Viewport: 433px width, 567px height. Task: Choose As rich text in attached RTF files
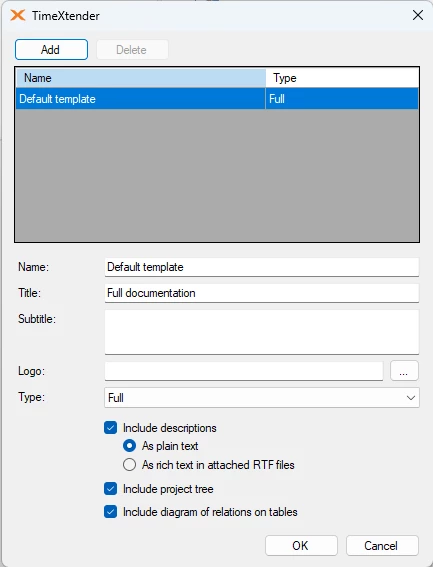130,465
